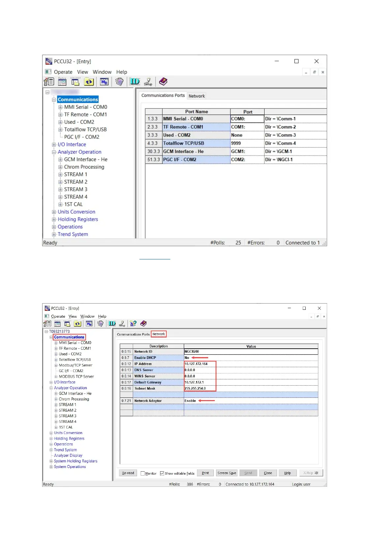
Task: Click the Screen Save button
Action: (227, 473)
